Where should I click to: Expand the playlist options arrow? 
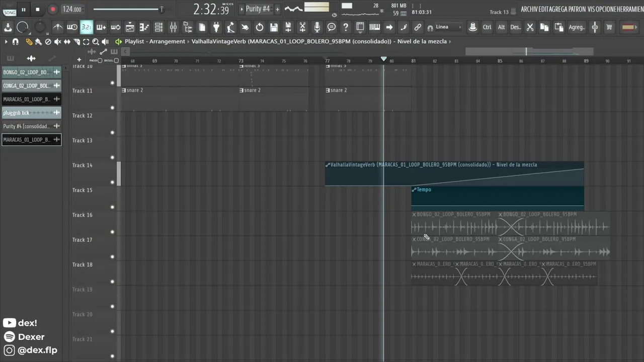click(6, 42)
